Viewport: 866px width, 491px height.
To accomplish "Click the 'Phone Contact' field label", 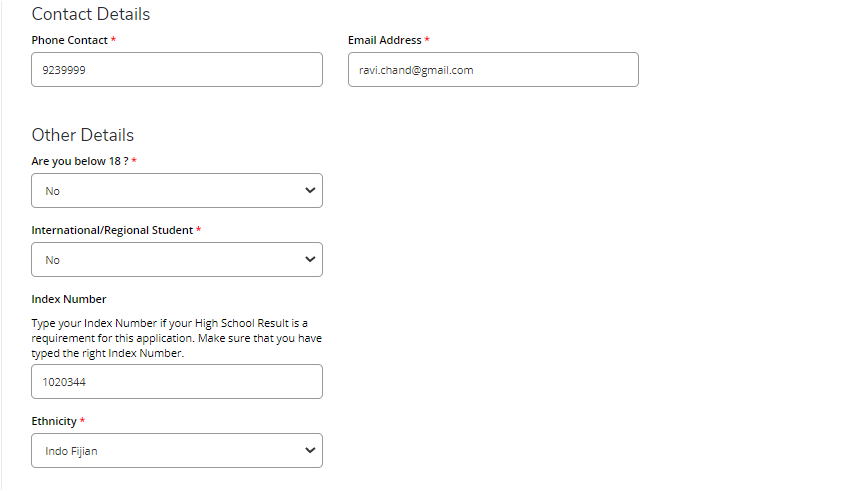I will 70,40.
